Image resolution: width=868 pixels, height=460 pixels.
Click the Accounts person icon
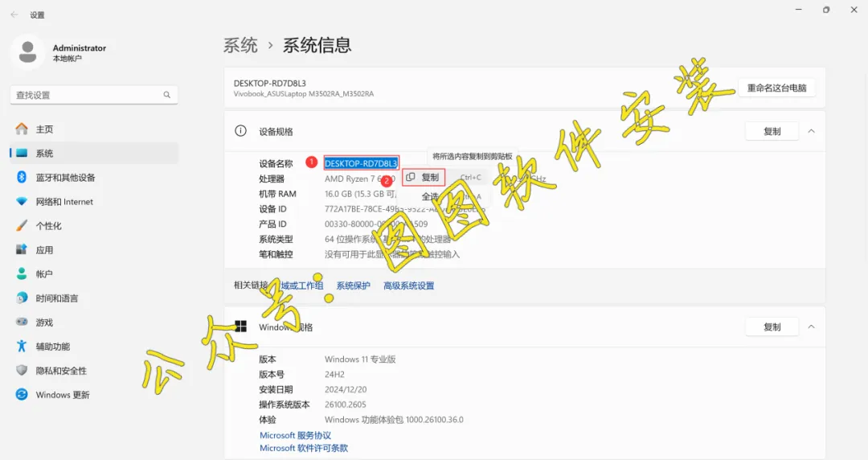pos(22,273)
